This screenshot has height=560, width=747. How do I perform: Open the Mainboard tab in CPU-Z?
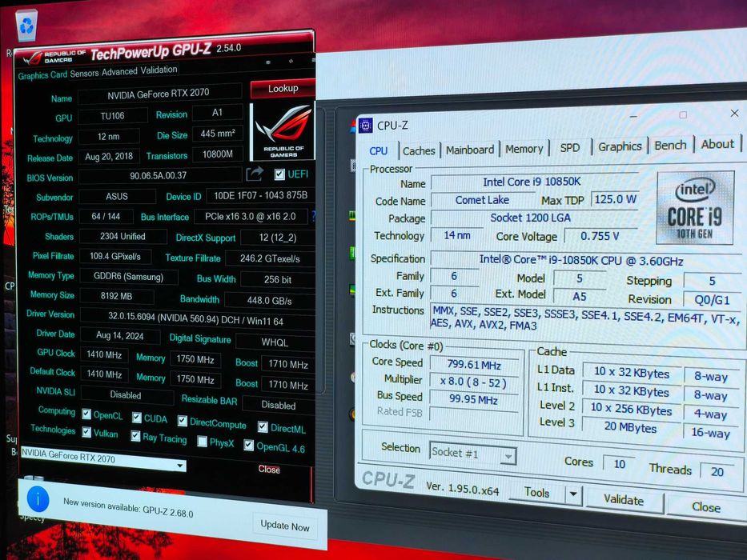pos(470,150)
